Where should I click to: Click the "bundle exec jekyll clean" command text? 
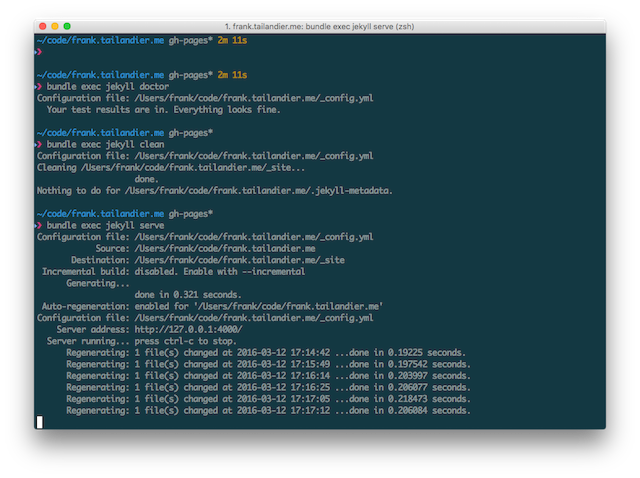[x=105, y=145]
